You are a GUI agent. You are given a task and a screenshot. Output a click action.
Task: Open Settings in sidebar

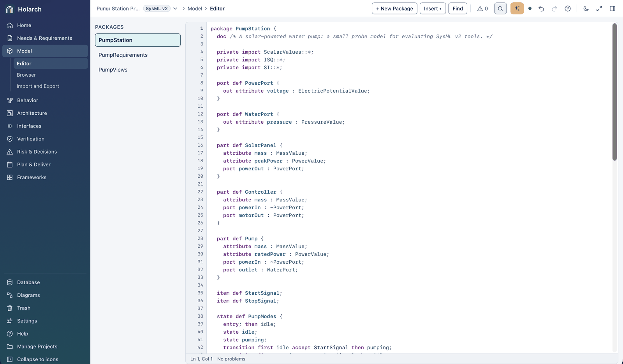(45, 321)
